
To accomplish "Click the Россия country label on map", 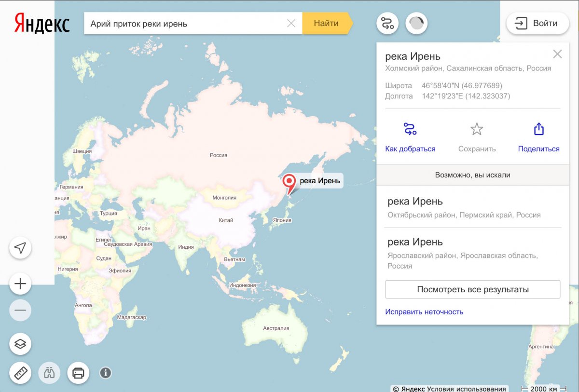I will pyautogui.click(x=218, y=155).
